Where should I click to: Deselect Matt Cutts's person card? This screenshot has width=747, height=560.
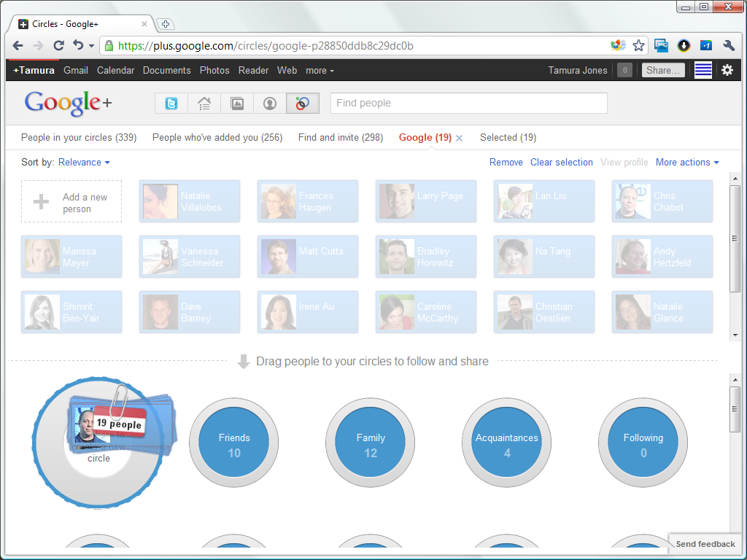[x=307, y=257]
